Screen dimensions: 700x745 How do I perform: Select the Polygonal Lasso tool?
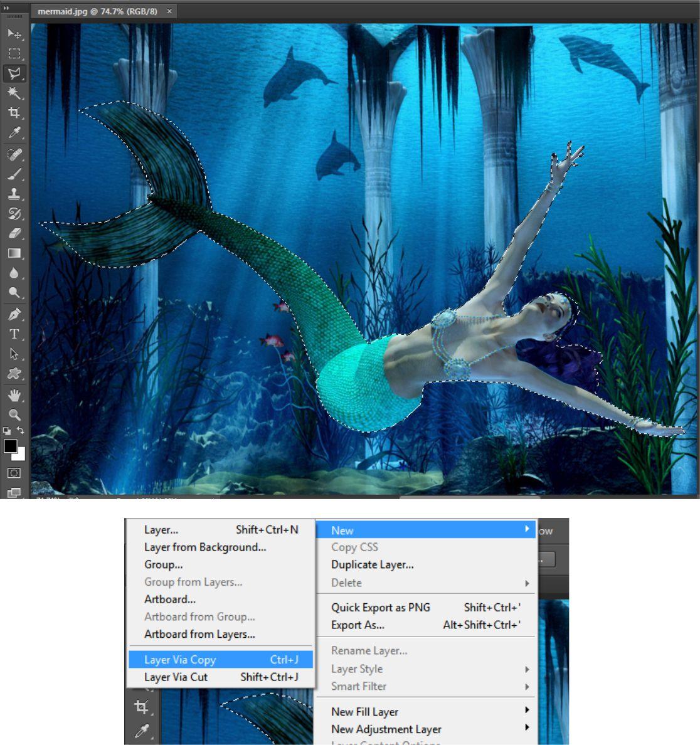coord(14,73)
